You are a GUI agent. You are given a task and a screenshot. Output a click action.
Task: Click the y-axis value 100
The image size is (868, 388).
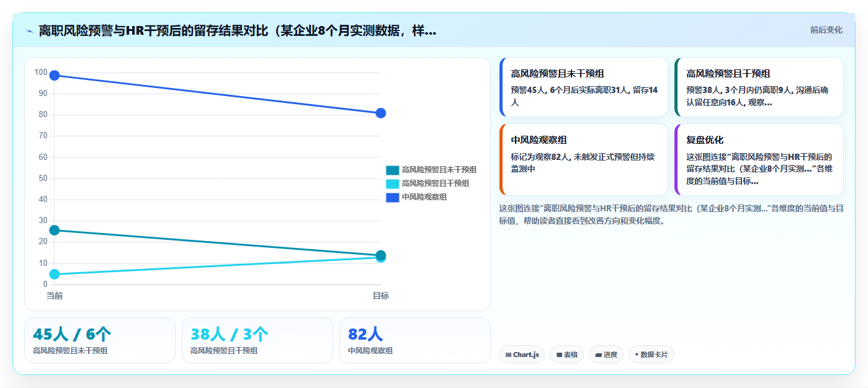(41, 73)
